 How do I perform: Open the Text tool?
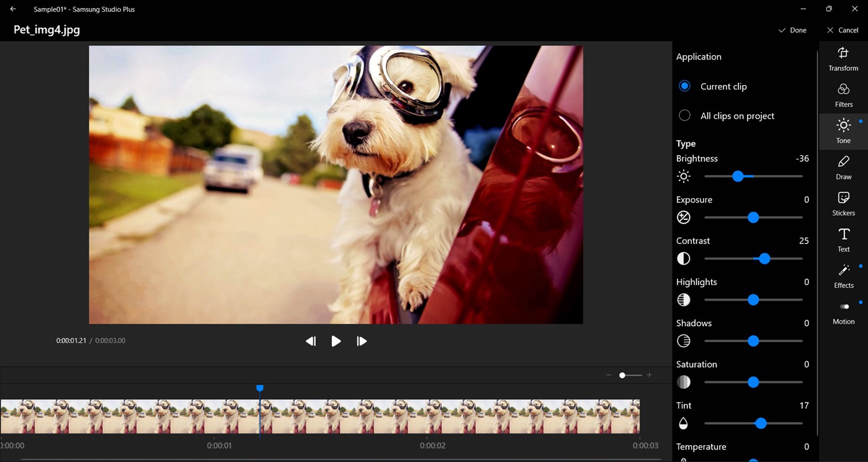pyautogui.click(x=843, y=240)
